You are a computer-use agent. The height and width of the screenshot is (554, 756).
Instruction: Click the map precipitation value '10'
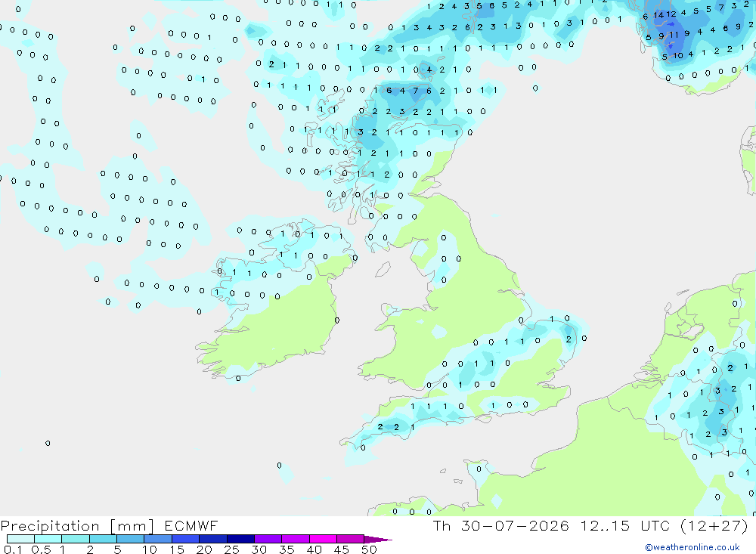(x=678, y=56)
